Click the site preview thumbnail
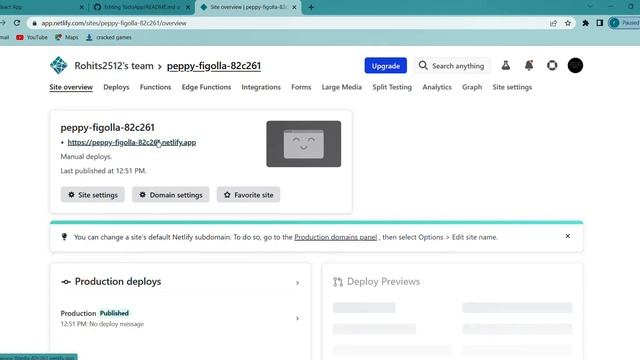 click(x=303, y=144)
